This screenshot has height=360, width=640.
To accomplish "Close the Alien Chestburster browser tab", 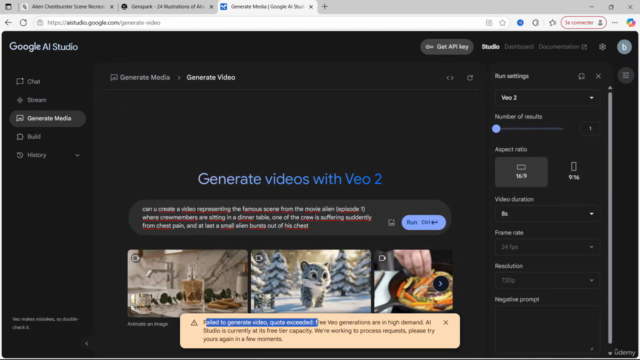I will point(111,7).
